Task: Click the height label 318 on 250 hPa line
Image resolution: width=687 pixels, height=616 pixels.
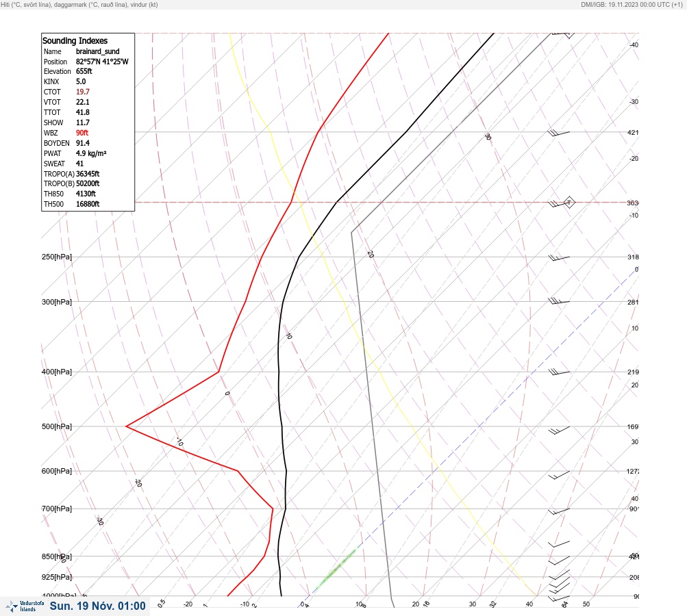Action: (x=633, y=257)
